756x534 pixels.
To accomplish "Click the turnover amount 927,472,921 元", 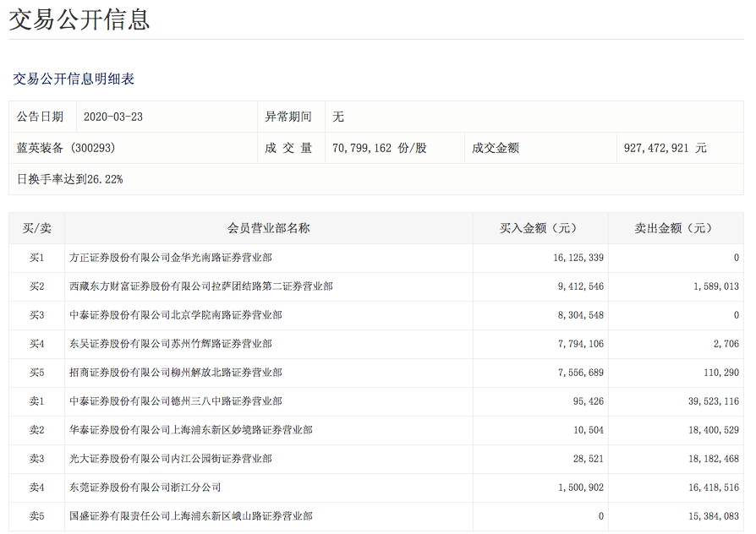I will (x=665, y=148).
